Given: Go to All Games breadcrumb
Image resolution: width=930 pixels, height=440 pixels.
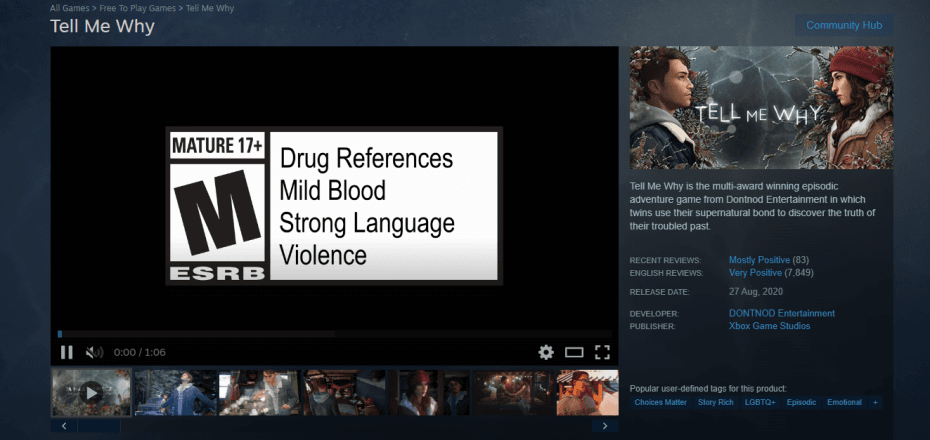Looking at the screenshot, I should click(69, 8).
